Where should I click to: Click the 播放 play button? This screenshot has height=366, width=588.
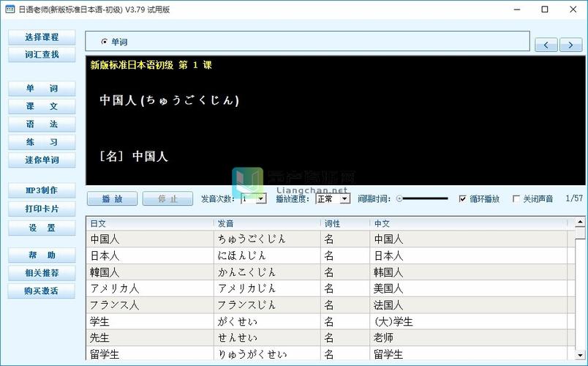click(112, 198)
